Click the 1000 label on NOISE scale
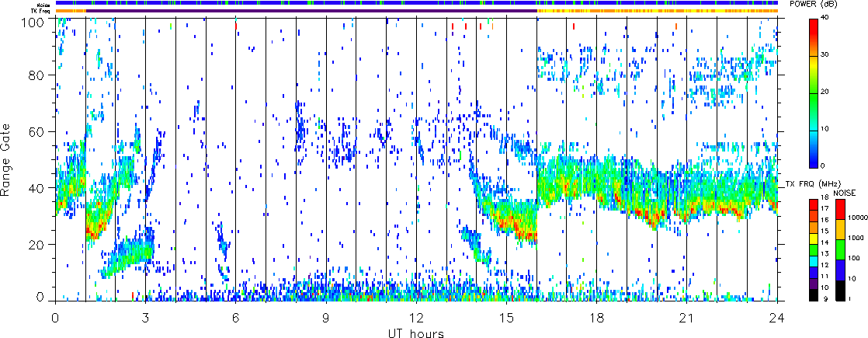Image resolution: width=868 pixels, height=338 pixels. pos(857,239)
